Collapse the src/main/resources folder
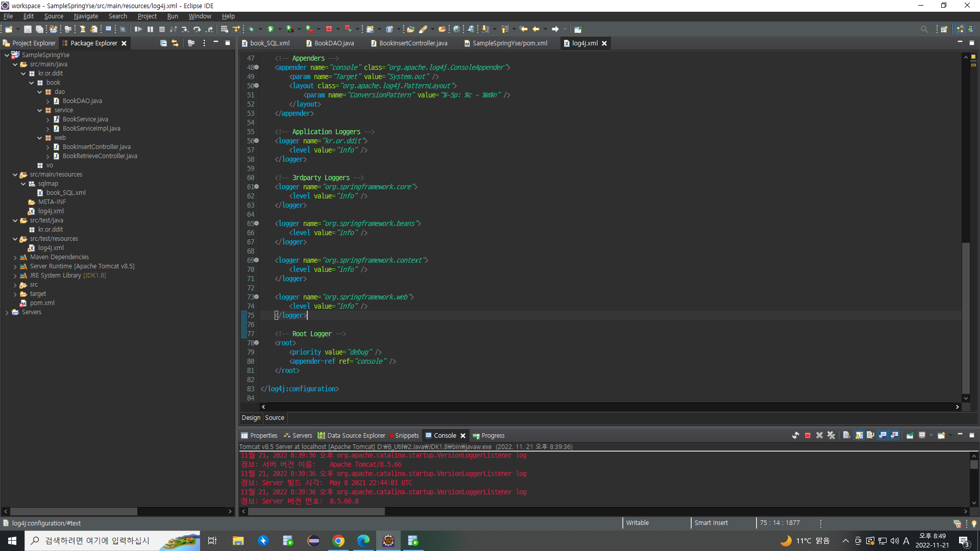Screen dimensions: 980x551 coord(15,174)
